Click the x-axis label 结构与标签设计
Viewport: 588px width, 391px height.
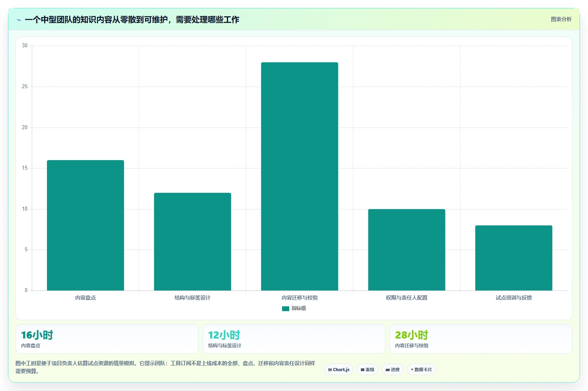(x=193, y=298)
